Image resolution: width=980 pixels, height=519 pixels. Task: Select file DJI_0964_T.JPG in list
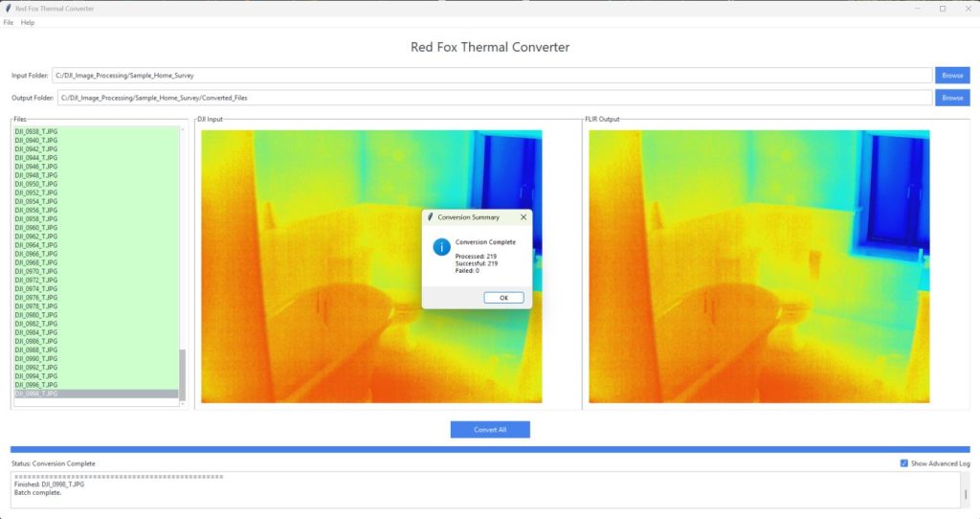pos(96,245)
